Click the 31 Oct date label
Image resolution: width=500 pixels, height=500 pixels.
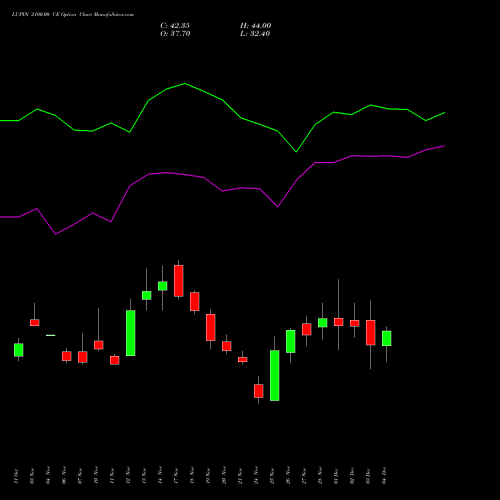click(x=16, y=476)
